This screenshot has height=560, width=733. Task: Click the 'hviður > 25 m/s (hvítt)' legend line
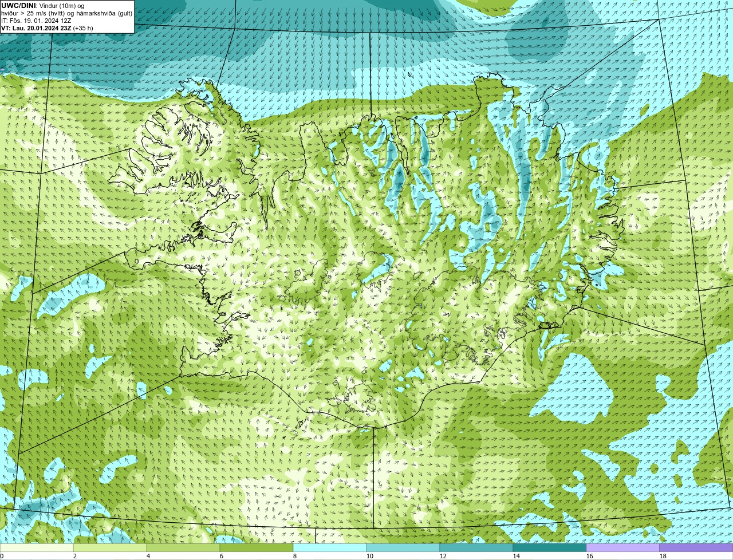click(x=67, y=13)
